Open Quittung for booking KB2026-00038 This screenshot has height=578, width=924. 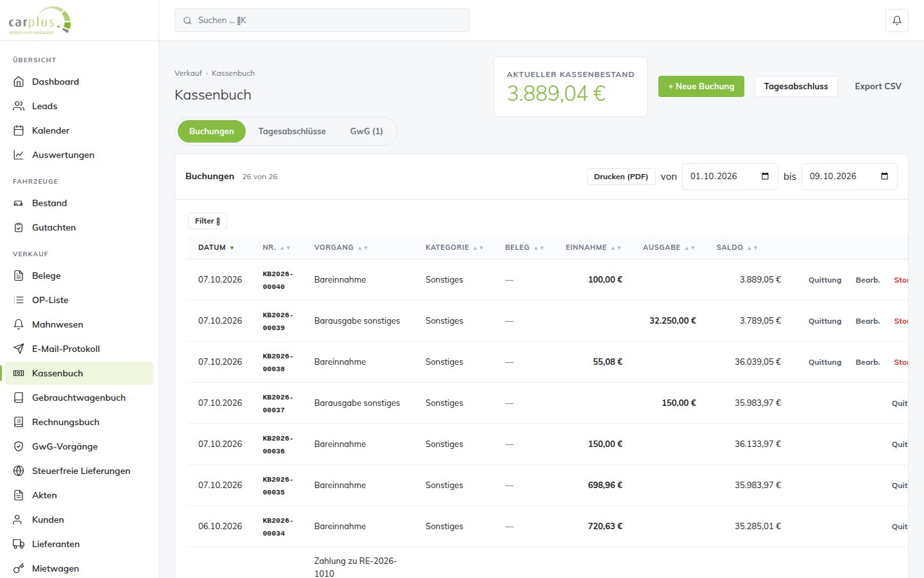[825, 362]
